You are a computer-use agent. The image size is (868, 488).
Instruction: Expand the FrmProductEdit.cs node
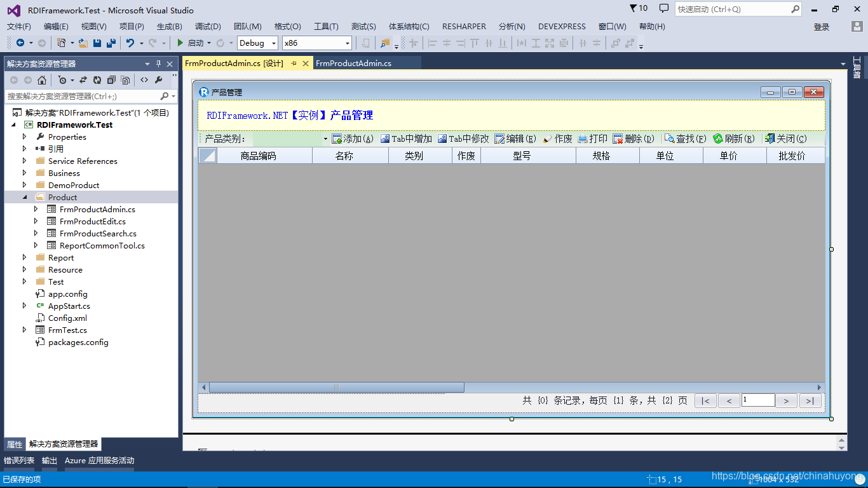36,221
